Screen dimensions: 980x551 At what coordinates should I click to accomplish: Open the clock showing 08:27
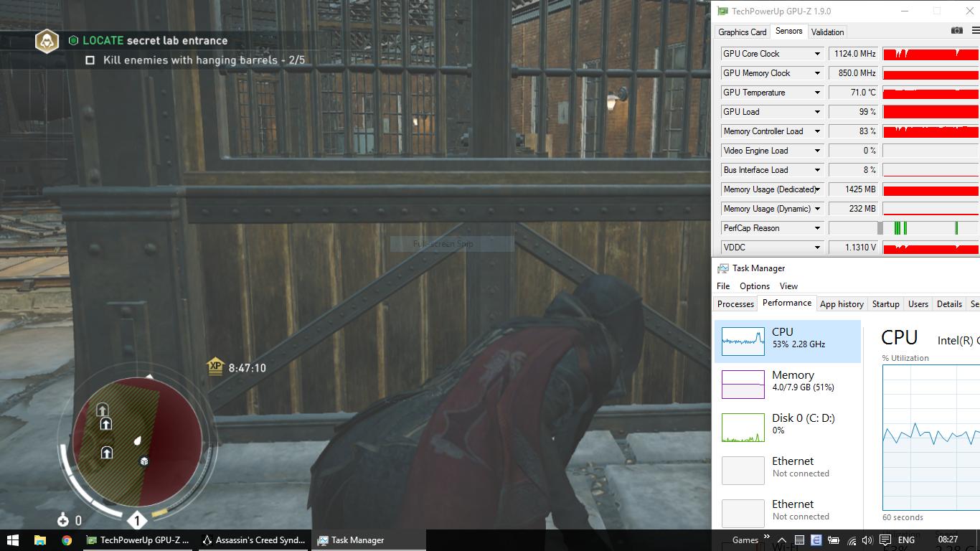pos(948,540)
